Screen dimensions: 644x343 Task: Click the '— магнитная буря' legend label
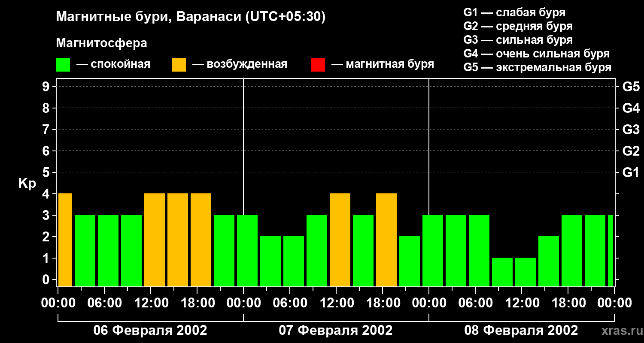tap(383, 64)
